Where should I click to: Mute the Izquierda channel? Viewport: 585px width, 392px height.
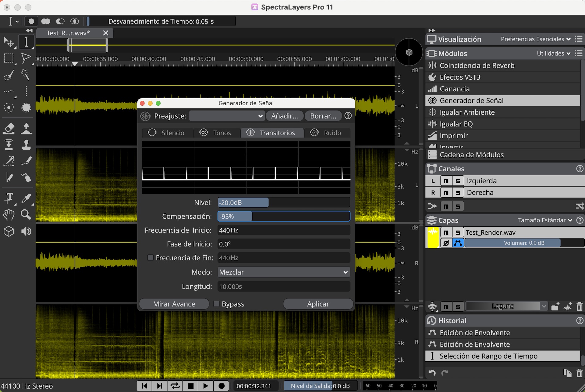point(446,181)
